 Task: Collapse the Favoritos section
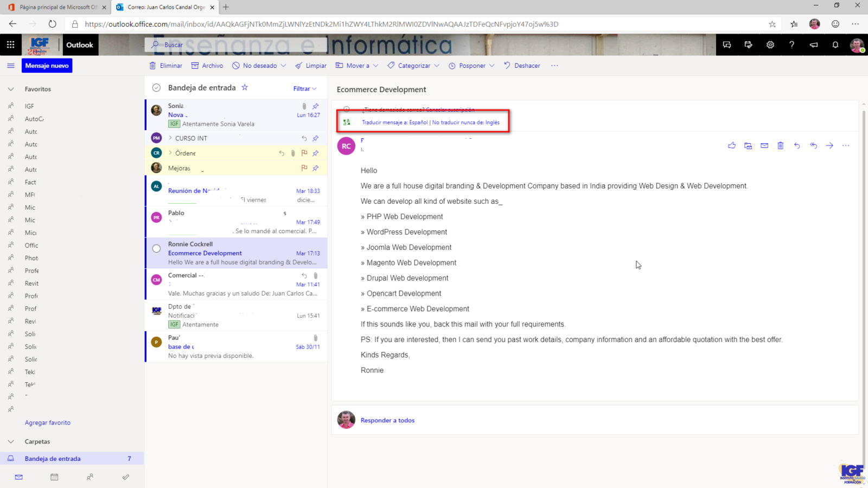[x=11, y=89]
